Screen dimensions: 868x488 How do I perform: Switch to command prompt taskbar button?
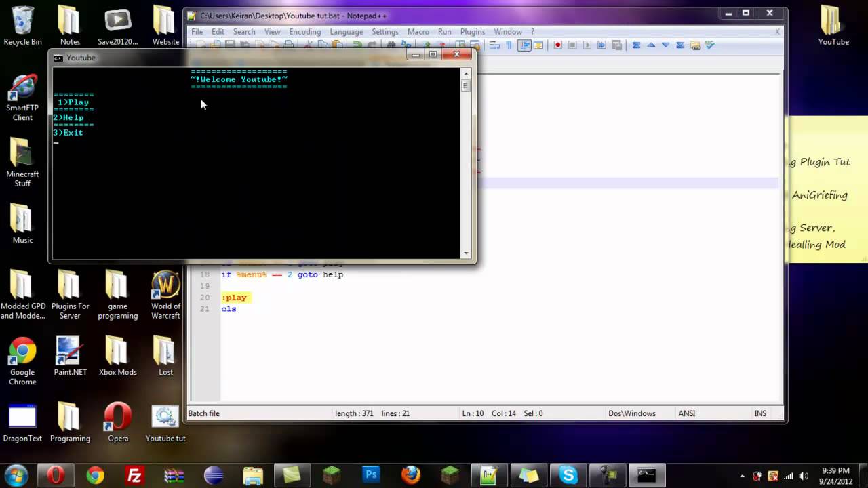(x=646, y=475)
